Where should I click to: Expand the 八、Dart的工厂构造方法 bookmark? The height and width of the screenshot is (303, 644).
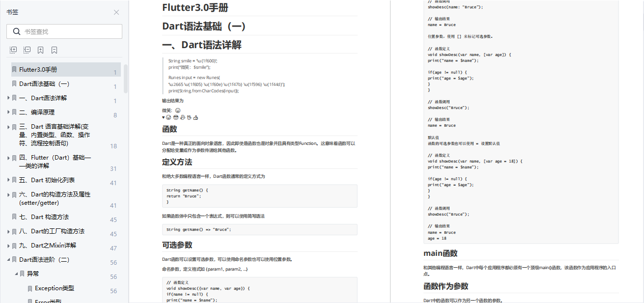coord(8,231)
